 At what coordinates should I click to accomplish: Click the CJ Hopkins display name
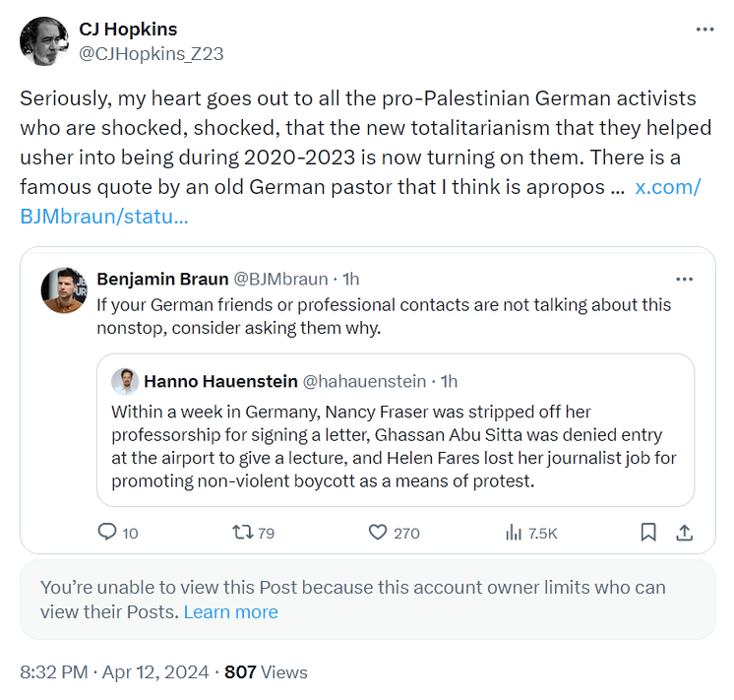pos(128,30)
